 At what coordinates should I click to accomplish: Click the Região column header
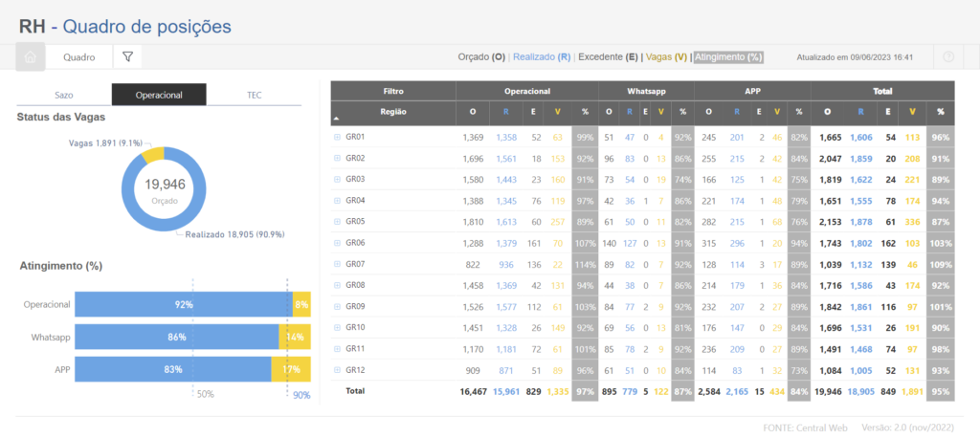point(393,112)
